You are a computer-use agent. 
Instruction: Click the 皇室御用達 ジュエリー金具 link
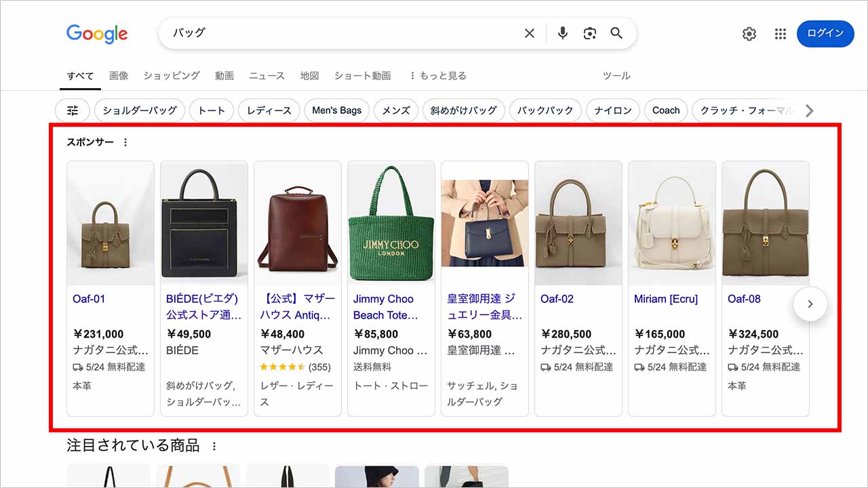point(485,307)
